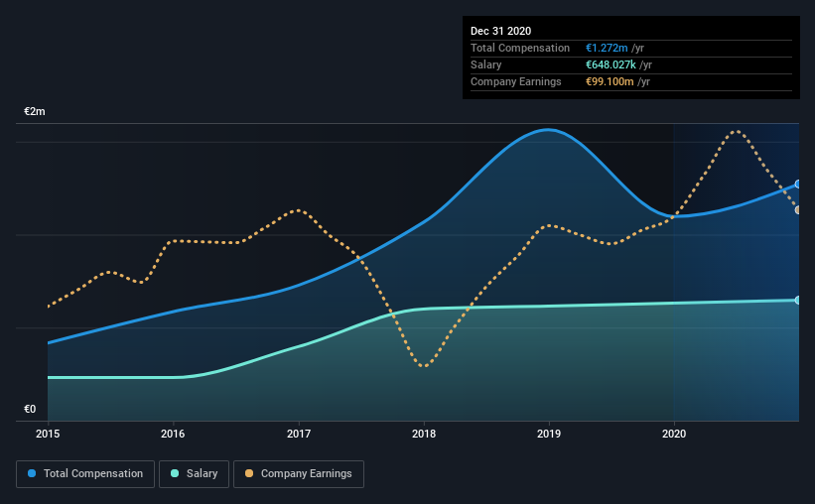Toggle the Company Earnings legend button
815x504 pixels.
299,474
